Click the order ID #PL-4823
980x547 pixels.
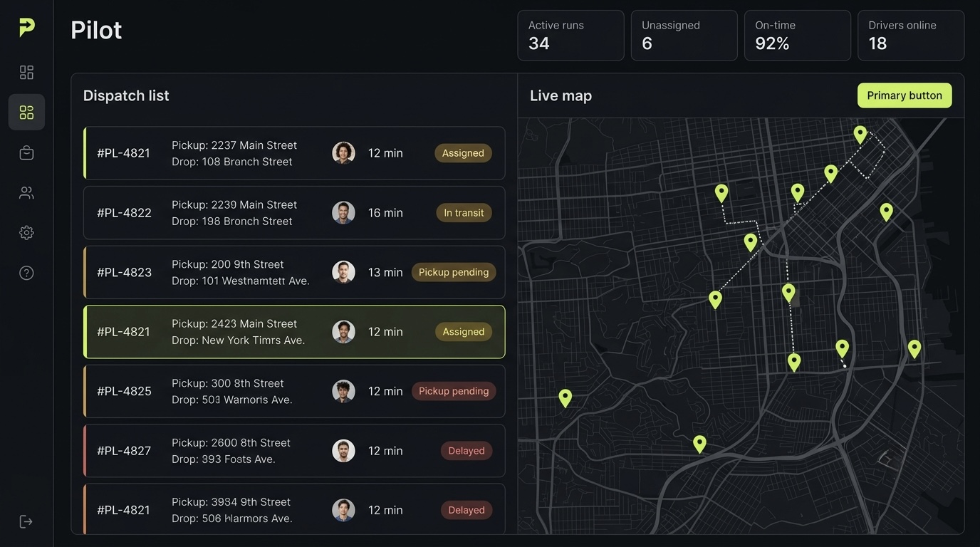click(x=124, y=272)
